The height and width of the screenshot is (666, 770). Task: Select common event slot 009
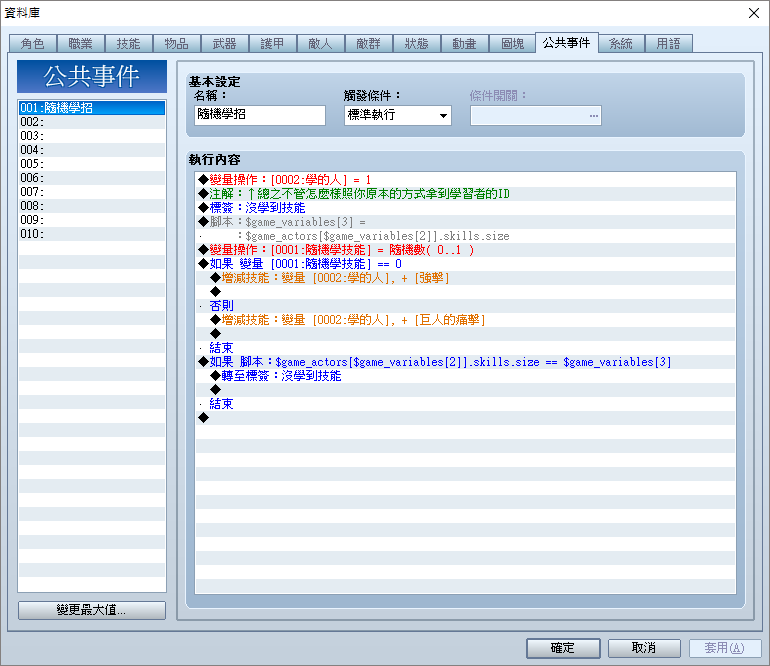92,220
